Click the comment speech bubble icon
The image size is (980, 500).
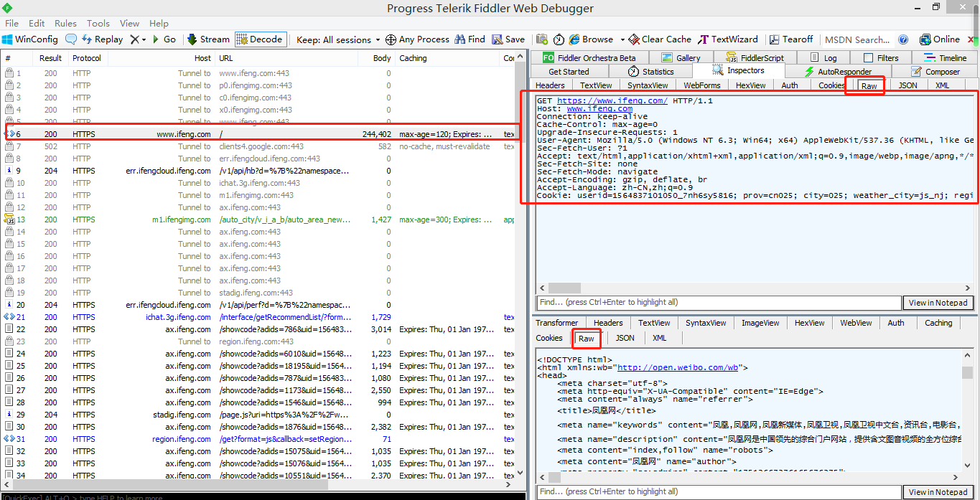click(x=71, y=39)
